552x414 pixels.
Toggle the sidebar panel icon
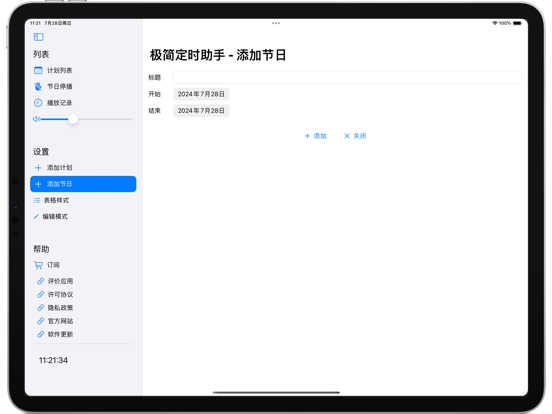(x=38, y=37)
